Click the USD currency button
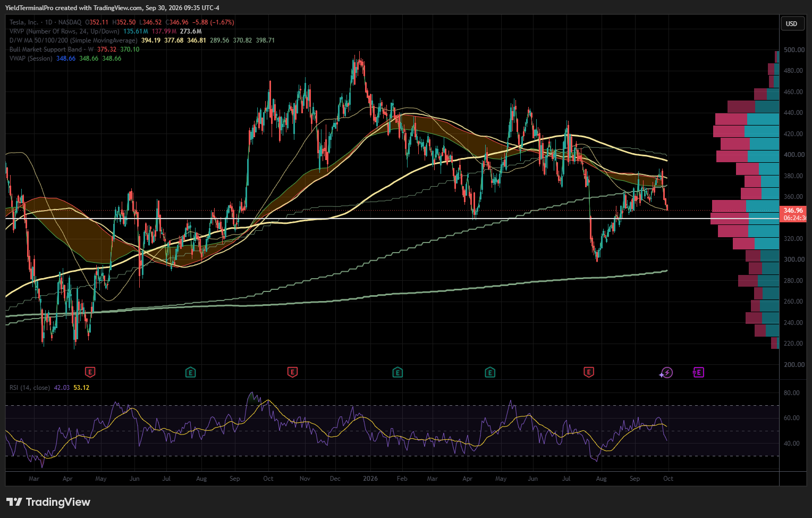The height and width of the screenshot is (518, 812). tap(792, 23)
